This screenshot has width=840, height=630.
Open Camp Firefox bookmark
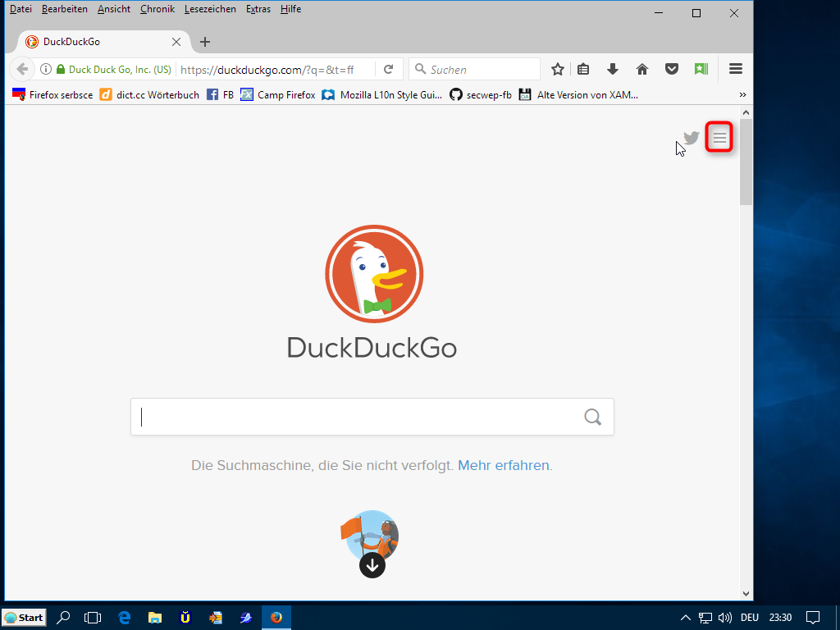click(x=277, y=95)
